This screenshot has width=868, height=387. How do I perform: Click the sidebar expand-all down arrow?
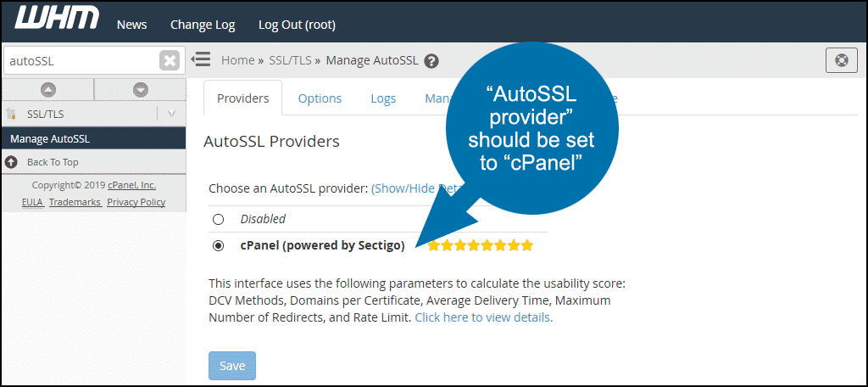click(x=141, y=89)
